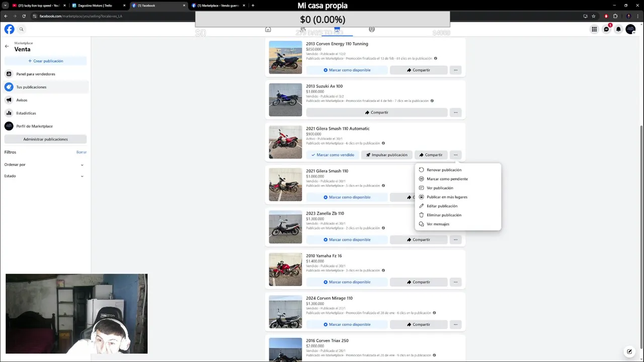
Task: Switch to the Marketplace Vendo tab
Action: [218, 6]
